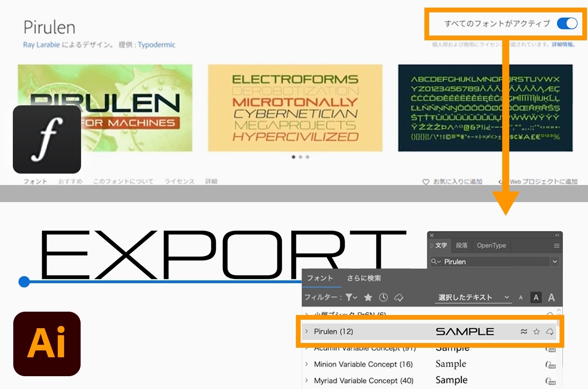Open the Pirulen 'For Machines' green sample image
The image size is (588, 389).
105,108
